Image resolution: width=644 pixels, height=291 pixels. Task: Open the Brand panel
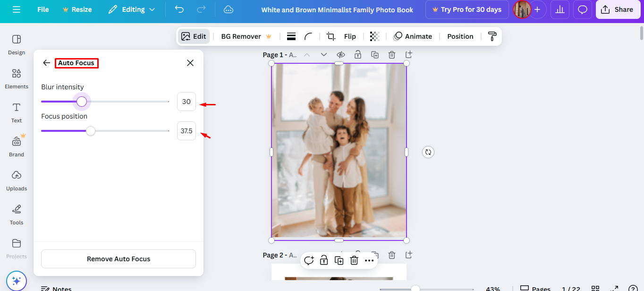[x=16, y=146]
